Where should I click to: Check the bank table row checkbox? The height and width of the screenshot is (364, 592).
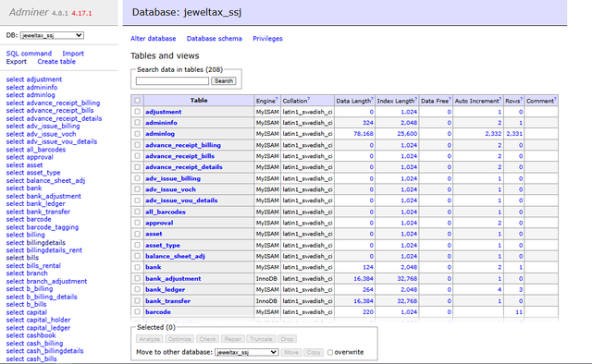point(137,267)
